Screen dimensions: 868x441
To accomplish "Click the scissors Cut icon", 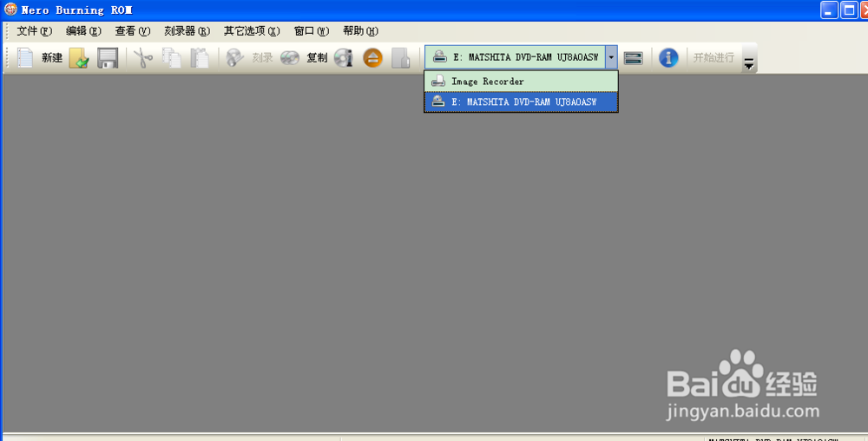I will click(x=143, y=58).
